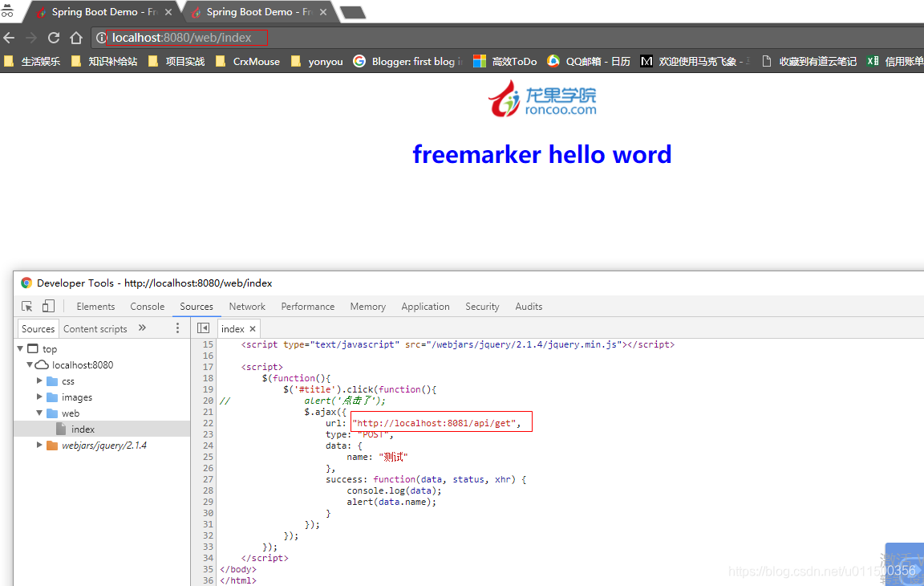The image size is (924, 586).
Task: Expand the images folder in the tree
Action: (x=38, y=397)
